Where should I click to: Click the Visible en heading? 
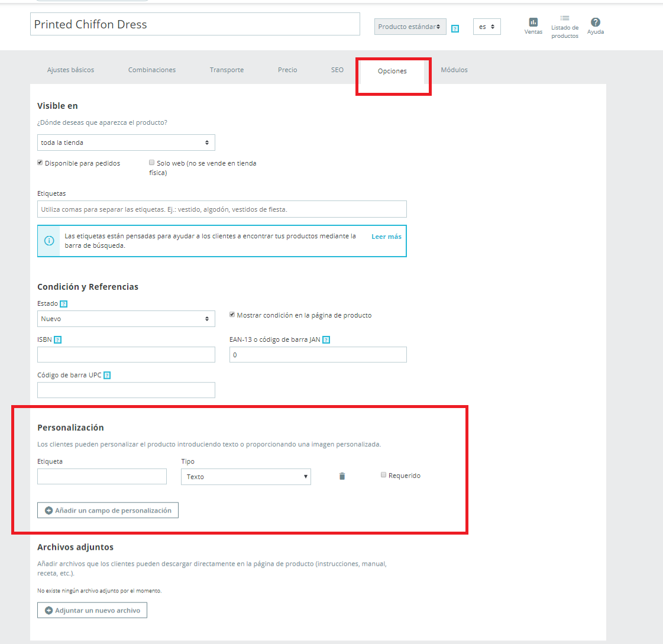(x=57, y=106)
